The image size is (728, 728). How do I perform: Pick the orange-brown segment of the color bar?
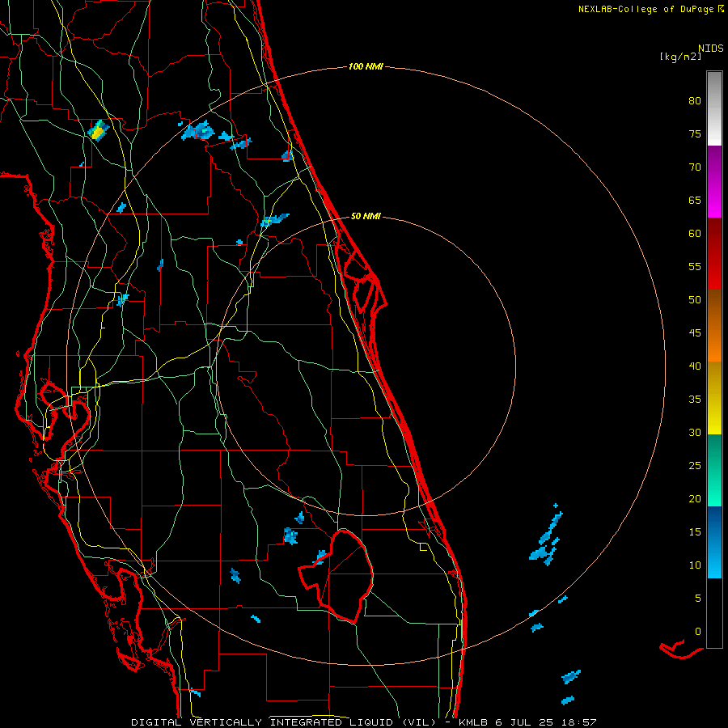714,325
